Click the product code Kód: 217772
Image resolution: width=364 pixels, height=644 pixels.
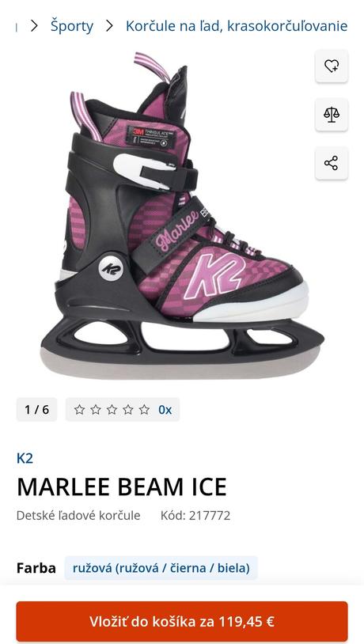pyautogui.click(x=195, y=515)
